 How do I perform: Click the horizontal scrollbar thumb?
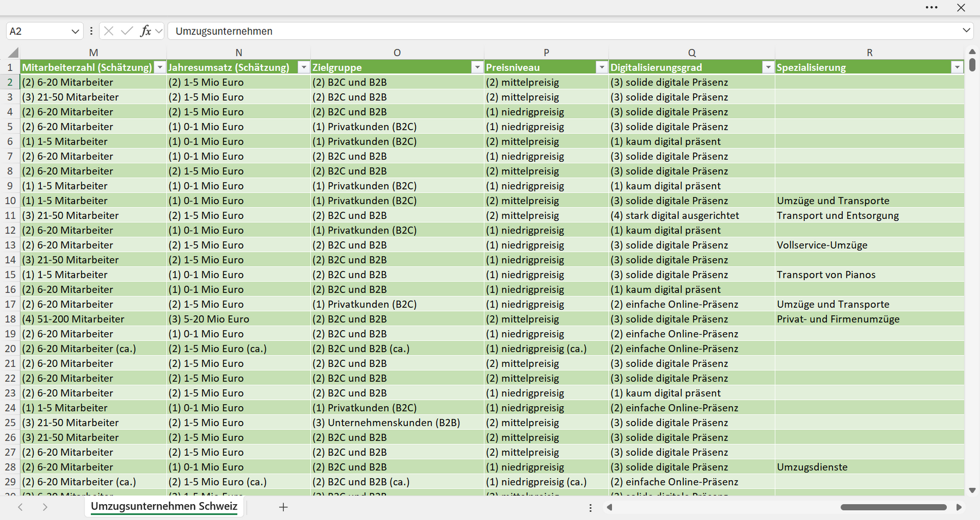[893, 507]
